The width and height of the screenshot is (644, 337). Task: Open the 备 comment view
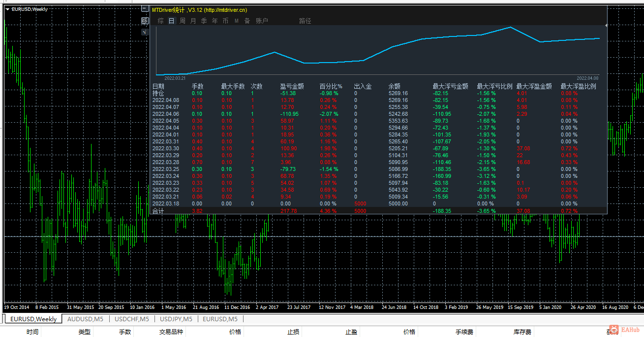[247, 21]
